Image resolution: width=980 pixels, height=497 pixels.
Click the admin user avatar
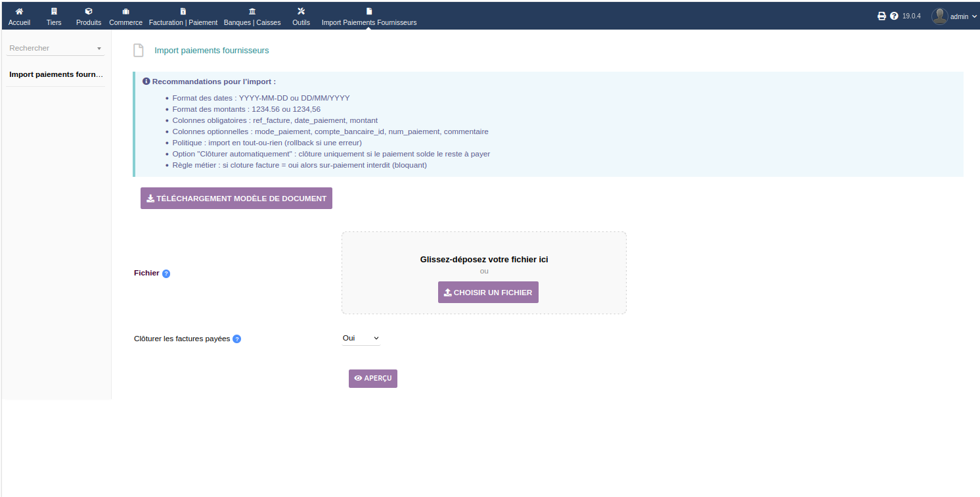click(x=940, y=16)
